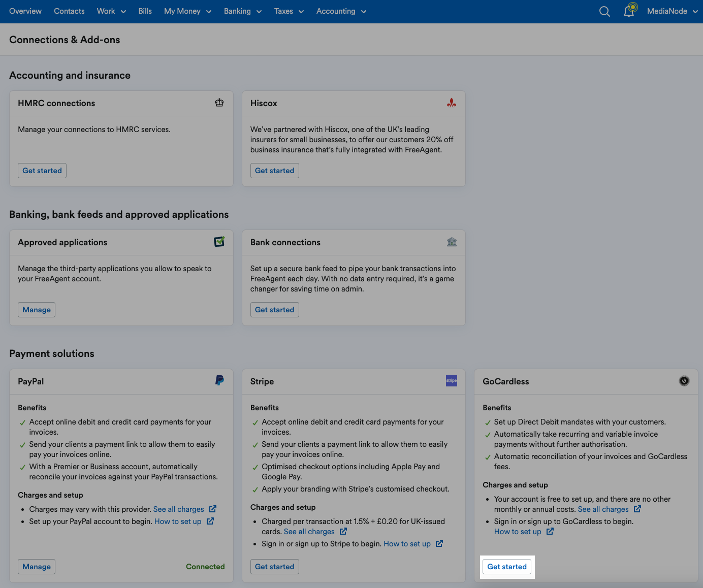Click Manage on the PayPal card
This screenshot has height=588, width=703.
pyautogui.click(x=36, y=566)
